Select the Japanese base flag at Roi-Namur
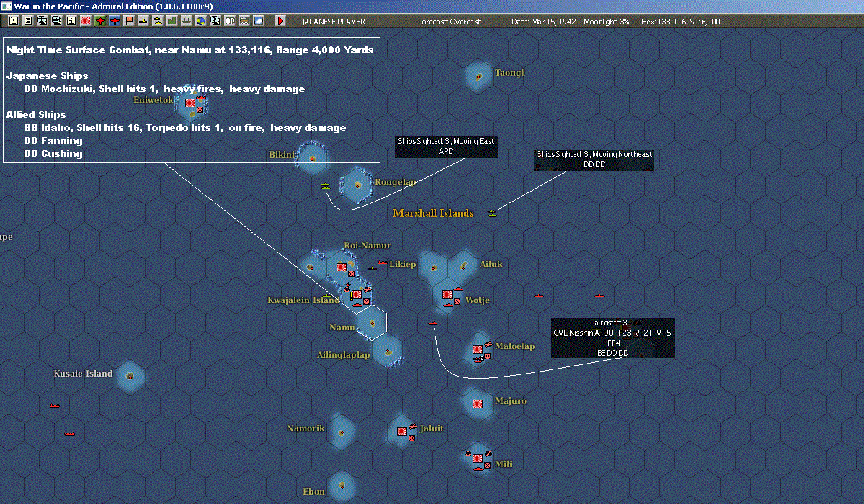Image resolution: width=864 pixels, height=504 pixels. 341,267
